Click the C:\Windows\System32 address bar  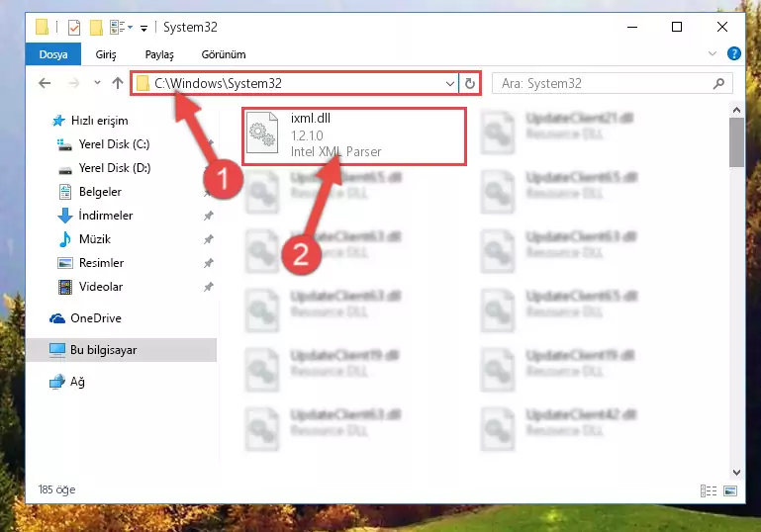click(x=295, y=83)
